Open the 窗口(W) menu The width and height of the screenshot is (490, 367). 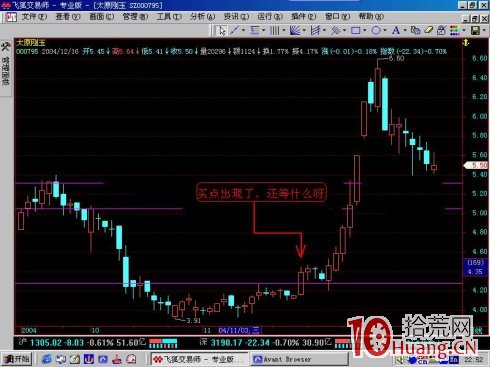click(337, 16)
